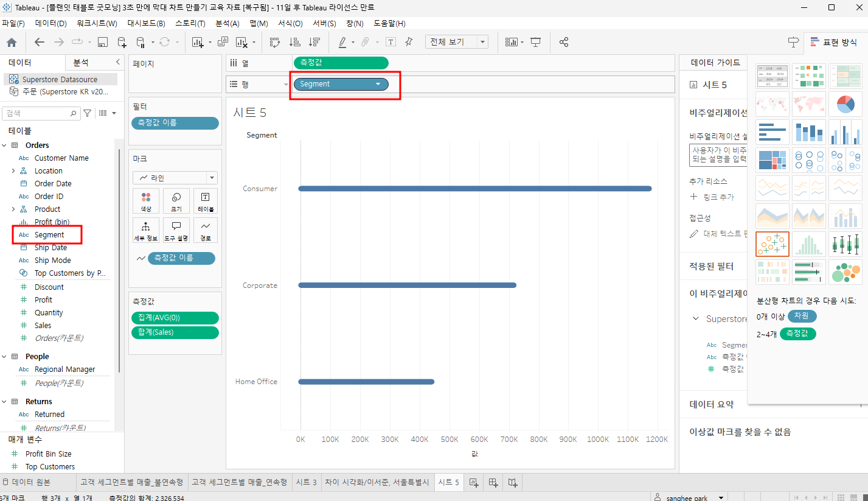This screenshot has width=868, height=501.
Task: Choose the histogram chart in Show Me
Action: [x=809, y=244]
